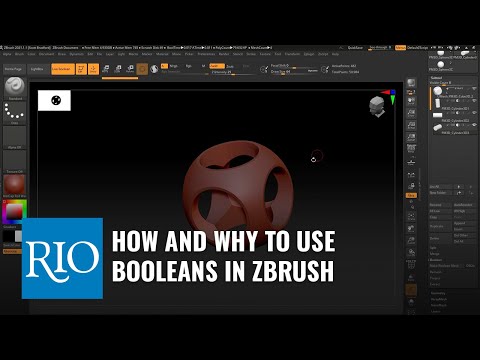This screenshot has height=360, width=480.
Task: Toggle Zadd mode
Action: pyautogui.click(x=217, y=66)
